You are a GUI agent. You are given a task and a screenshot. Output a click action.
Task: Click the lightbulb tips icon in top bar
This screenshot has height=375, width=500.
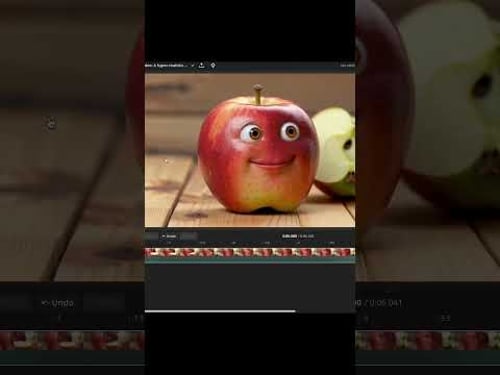pos(213,66)
